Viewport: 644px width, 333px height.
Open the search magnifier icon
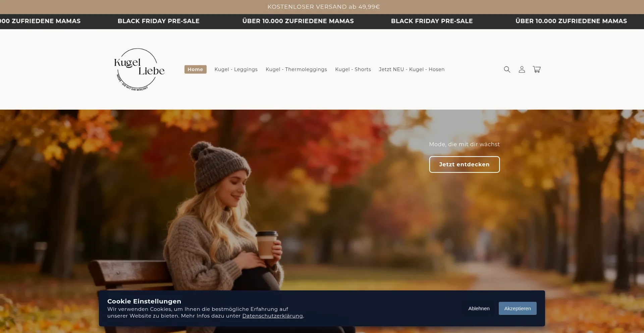point(507,69)
